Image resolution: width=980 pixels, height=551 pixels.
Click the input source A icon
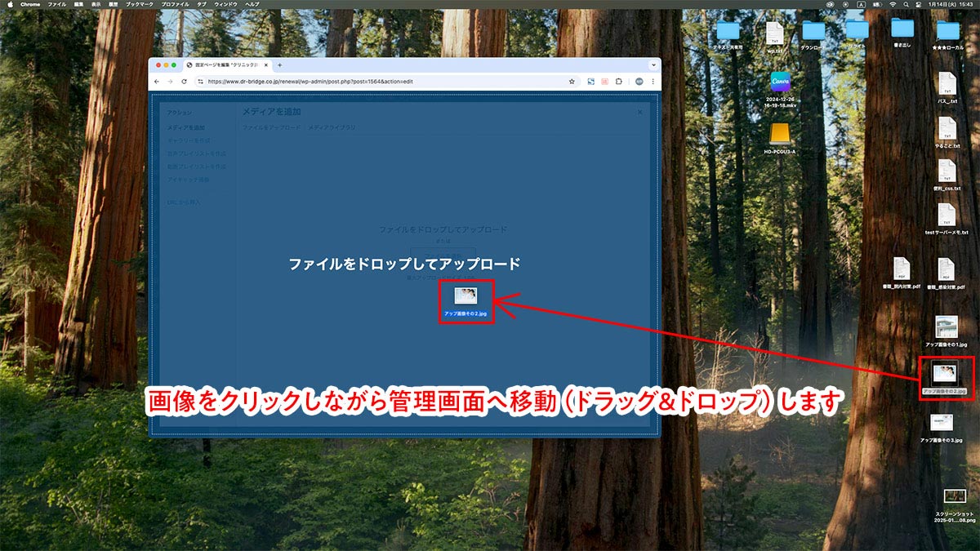tap(861, 4)
